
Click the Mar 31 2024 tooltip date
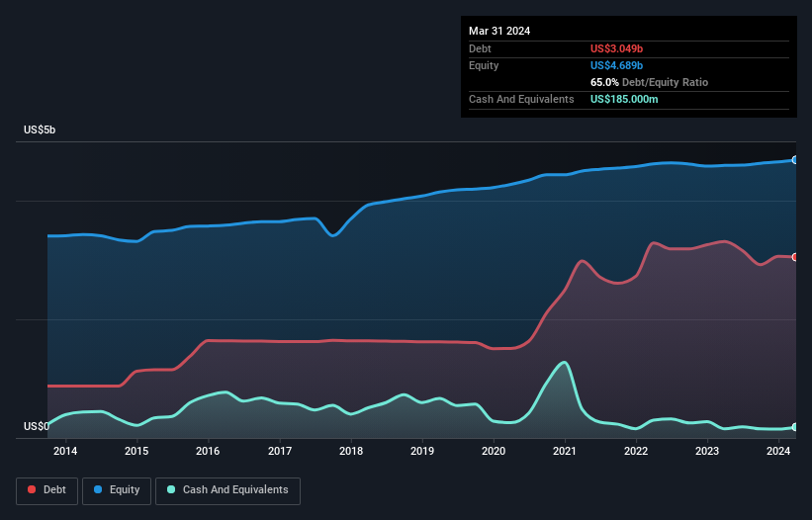[499, 31]
